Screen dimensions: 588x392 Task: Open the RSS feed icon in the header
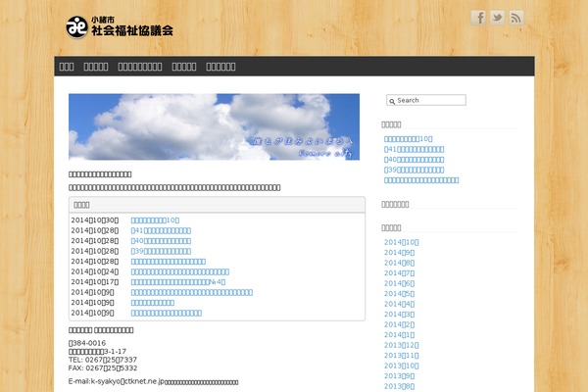click(516, 18)
